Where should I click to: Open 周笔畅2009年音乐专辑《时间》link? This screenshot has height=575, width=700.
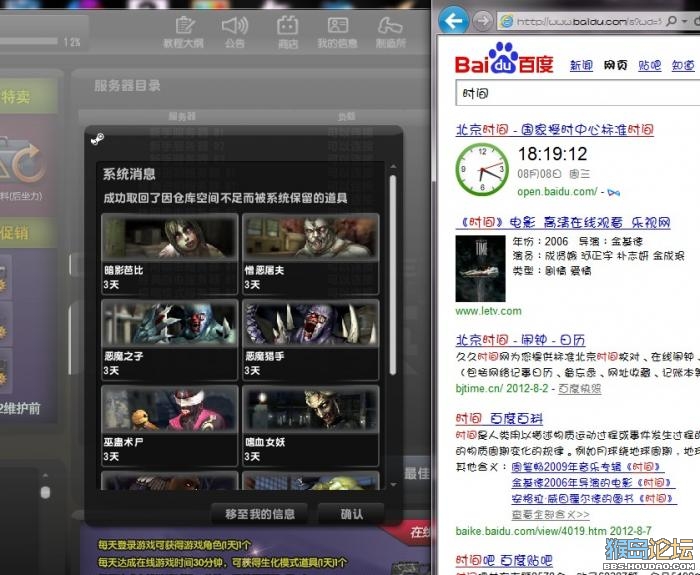tap(588, 467)
